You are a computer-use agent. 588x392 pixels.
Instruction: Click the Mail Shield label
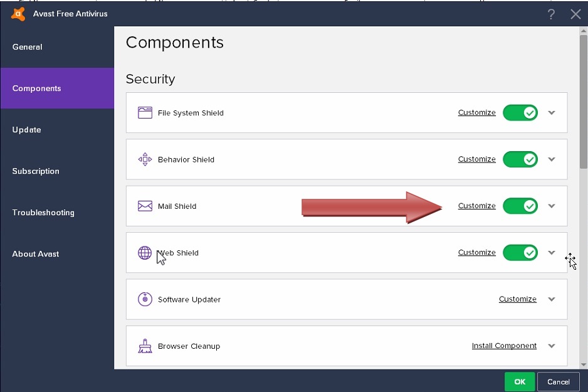pos(177,206)
